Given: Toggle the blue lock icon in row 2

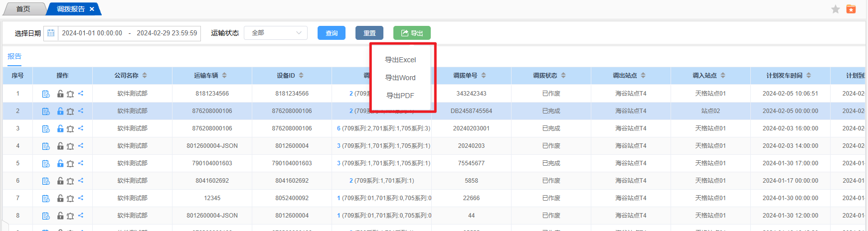Looking at the screenshot, I should [60, 111].
